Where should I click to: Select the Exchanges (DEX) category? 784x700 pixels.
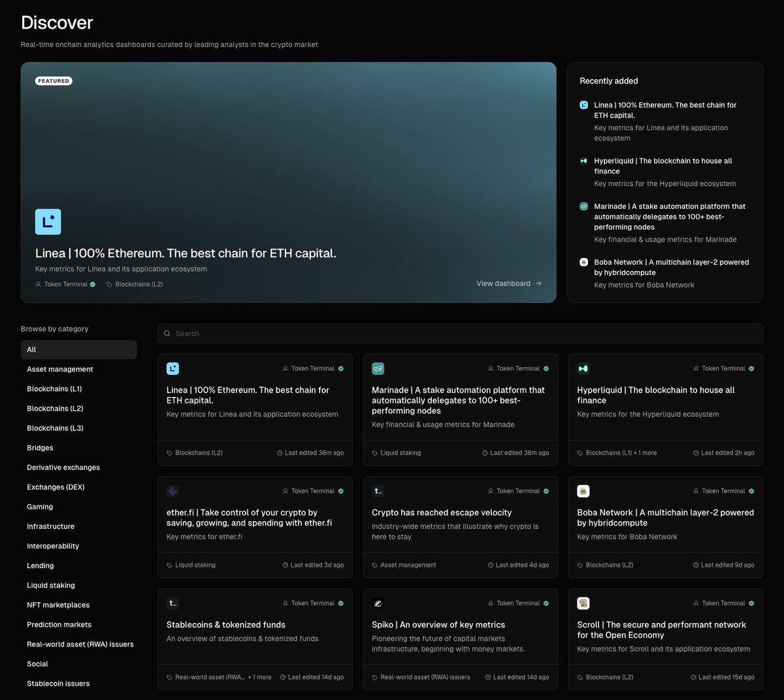78,487
